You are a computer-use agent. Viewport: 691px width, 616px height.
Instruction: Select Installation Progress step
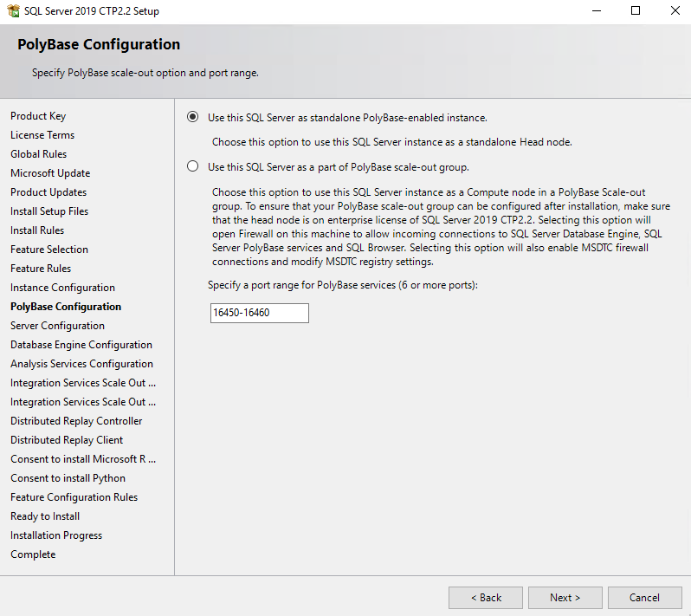point(56,535)
